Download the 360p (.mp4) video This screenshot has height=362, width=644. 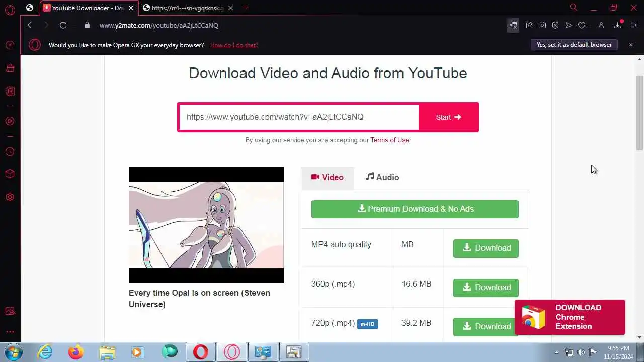(x=486, y=288)
